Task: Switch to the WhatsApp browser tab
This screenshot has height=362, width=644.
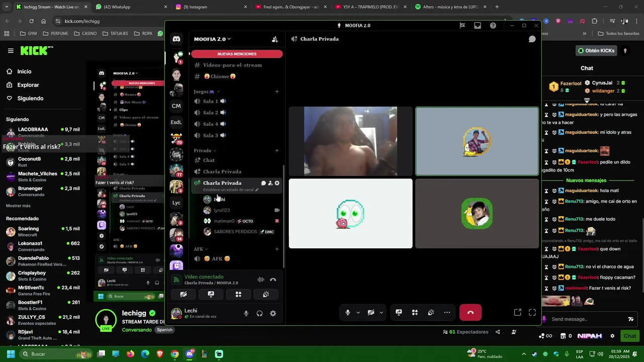Action: pyautogui.click(x=131, y=7)
